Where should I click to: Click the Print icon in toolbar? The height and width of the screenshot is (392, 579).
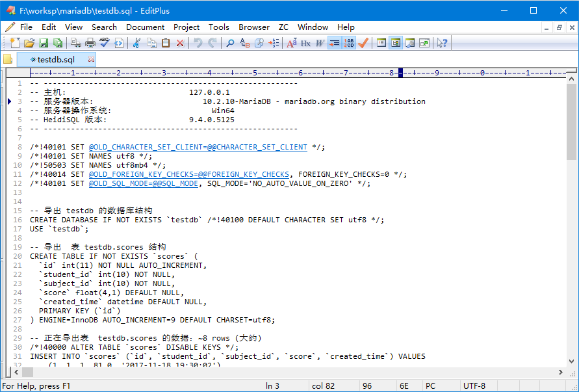click(90, 43)
